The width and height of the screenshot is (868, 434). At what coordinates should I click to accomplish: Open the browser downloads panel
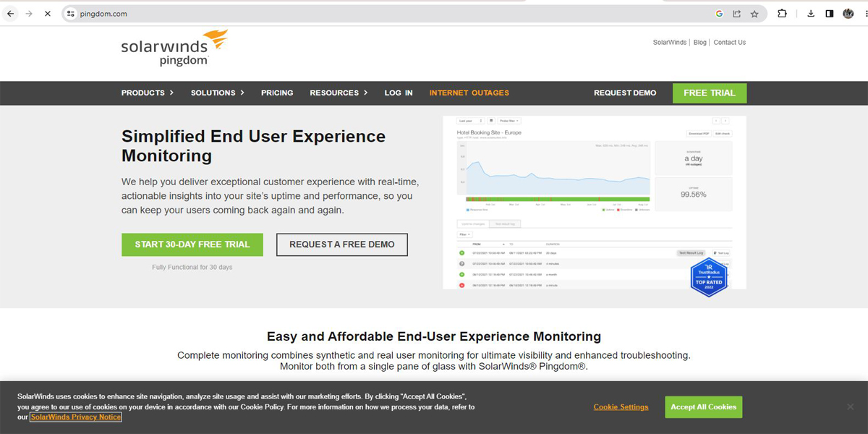(x=811, y=13)
